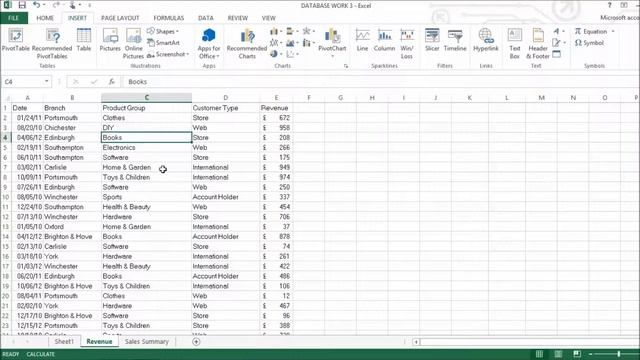This screenshot has width=640, height=360.
Task: Open Recommended PivotTables
Action: [x=52, y=44]
